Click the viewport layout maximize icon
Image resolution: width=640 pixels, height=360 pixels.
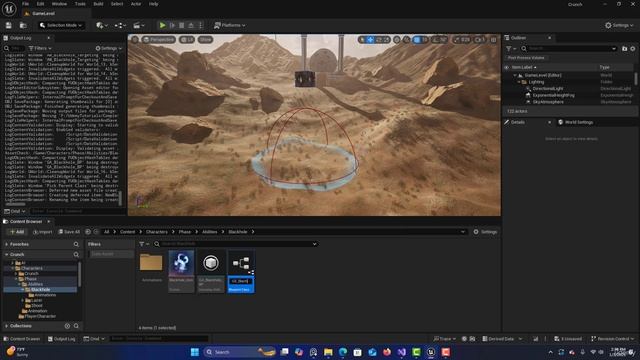[493, 40]
